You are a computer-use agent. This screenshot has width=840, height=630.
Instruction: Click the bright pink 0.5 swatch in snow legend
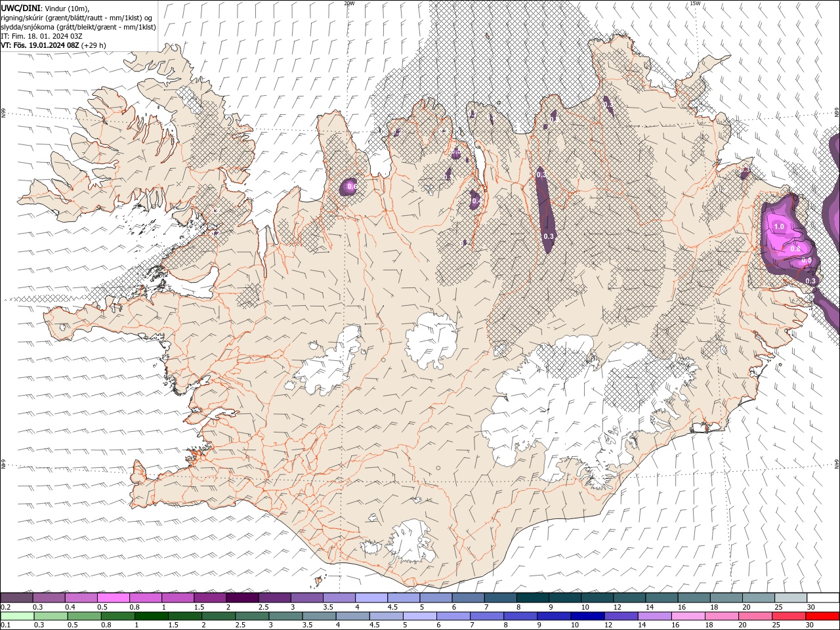pos(113,598)
